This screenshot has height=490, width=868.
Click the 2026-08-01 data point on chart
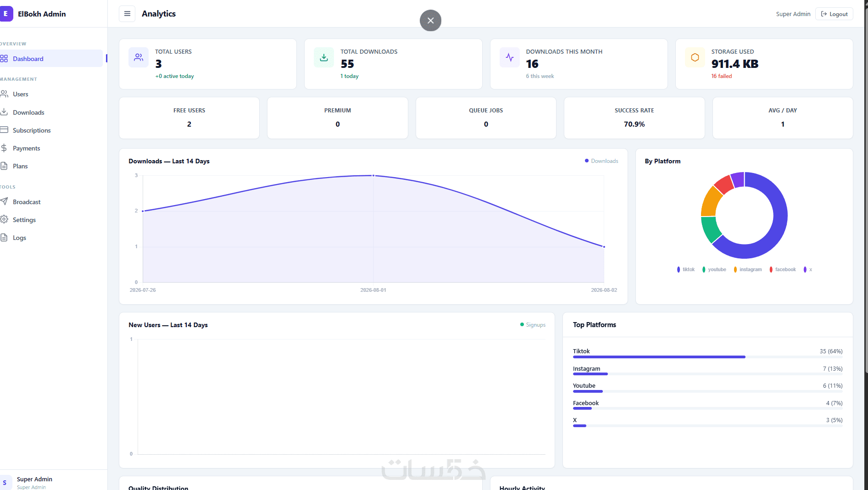(x=373, y=176)
